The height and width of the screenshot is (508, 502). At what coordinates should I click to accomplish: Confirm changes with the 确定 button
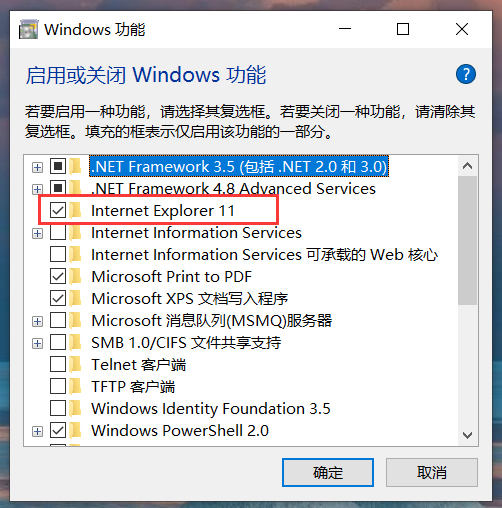(328, 472)
